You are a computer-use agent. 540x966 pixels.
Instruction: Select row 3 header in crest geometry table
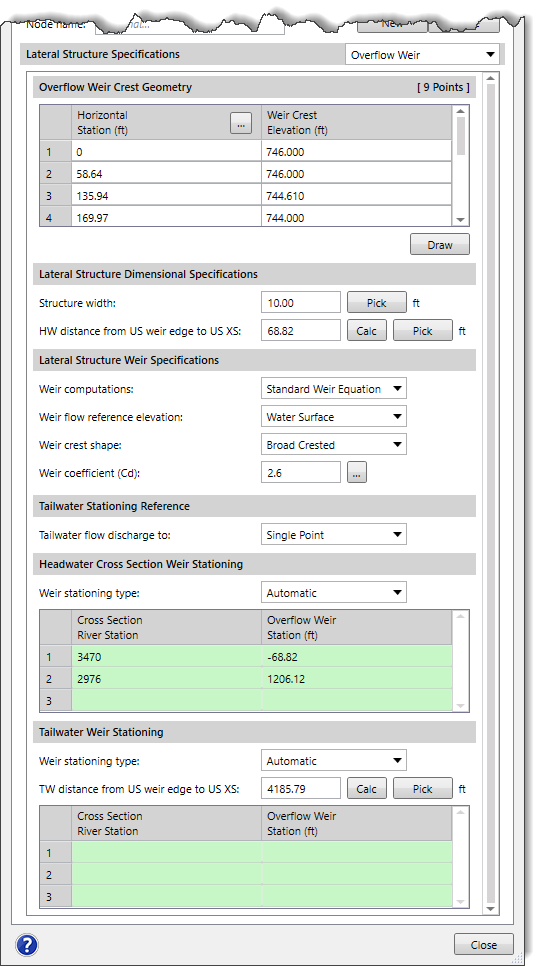coord(56,196)
